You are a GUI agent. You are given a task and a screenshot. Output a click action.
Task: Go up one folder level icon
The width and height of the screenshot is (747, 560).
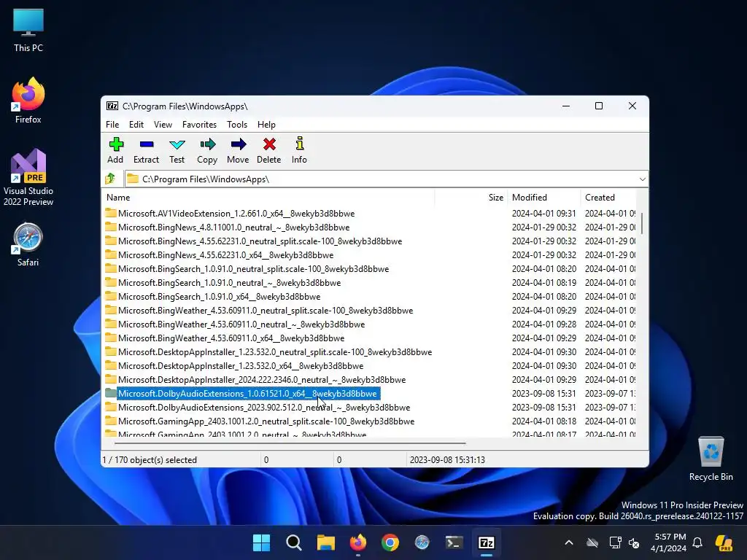pyautogui.click(x=111, y=179)
